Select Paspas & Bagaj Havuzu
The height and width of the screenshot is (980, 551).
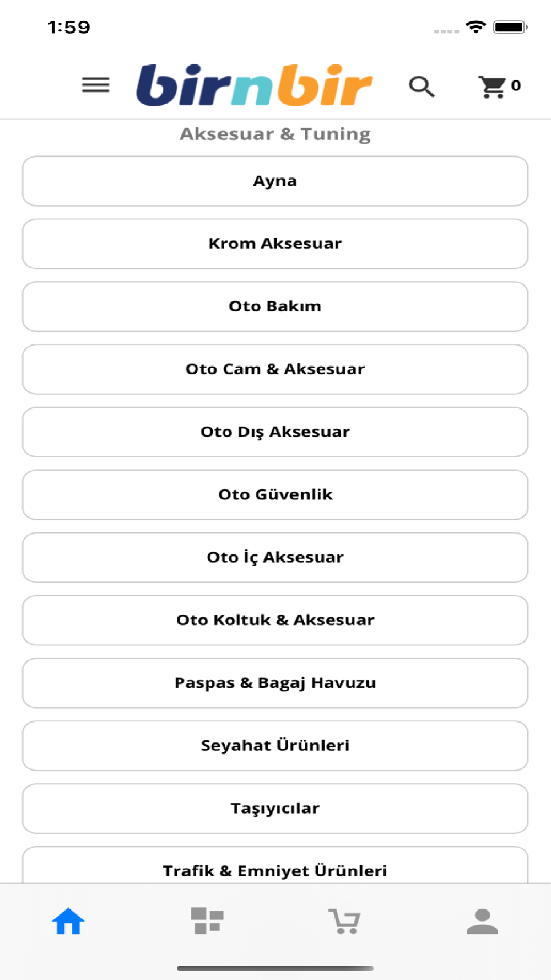[275, 683]
